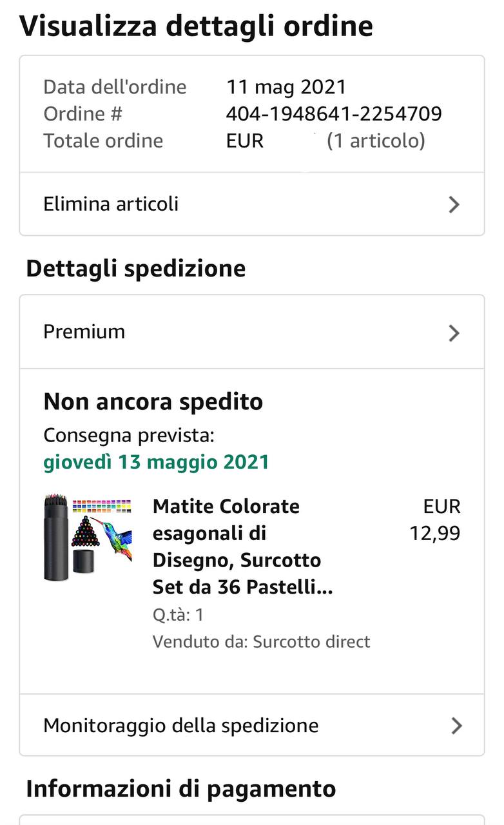This screenshot has height=825, width=504.
Task: Tap the Non ancora spedito status
Action: [x=153, y=402]
